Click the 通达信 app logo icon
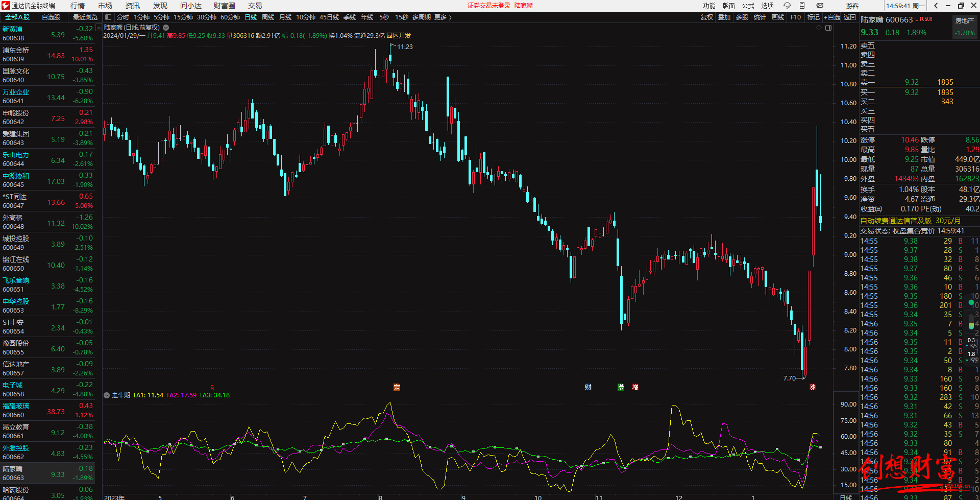Viewport: 980px width, 500px height. click(x=6, y=6)
